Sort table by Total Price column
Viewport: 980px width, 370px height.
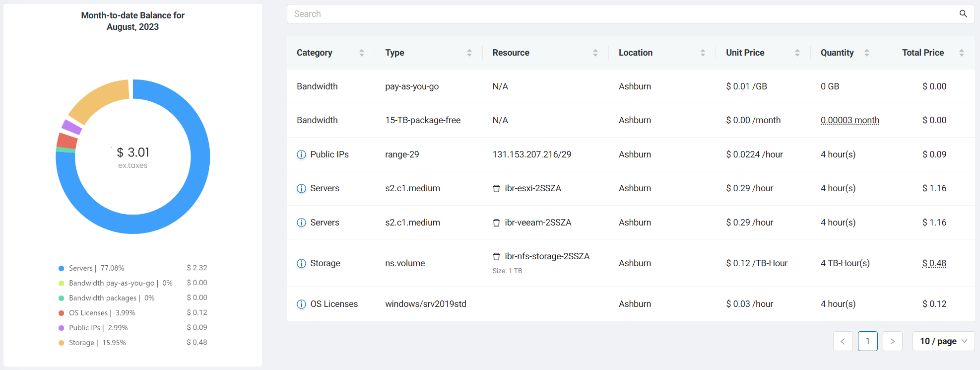click(961, 53)
